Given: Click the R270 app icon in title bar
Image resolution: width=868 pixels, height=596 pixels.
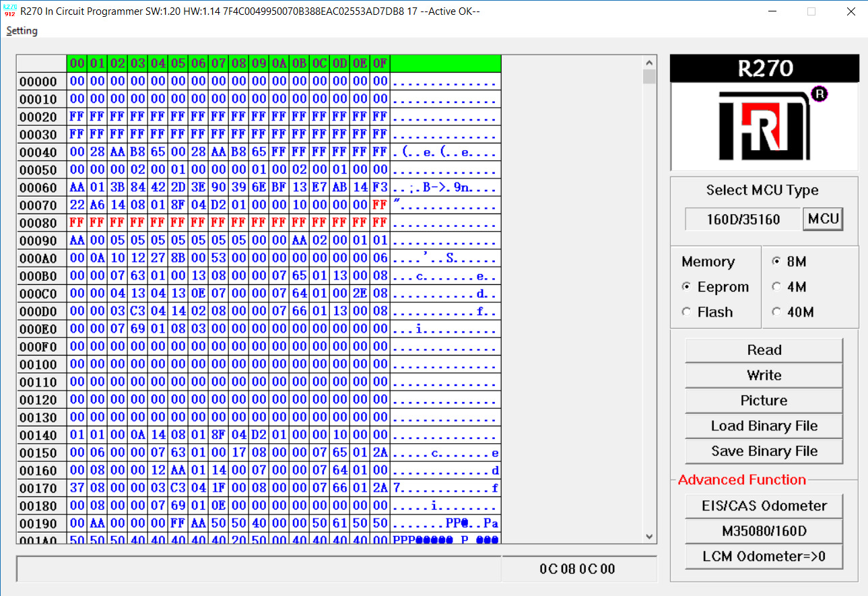Looking at the screenshot, I should pos(9,11).
